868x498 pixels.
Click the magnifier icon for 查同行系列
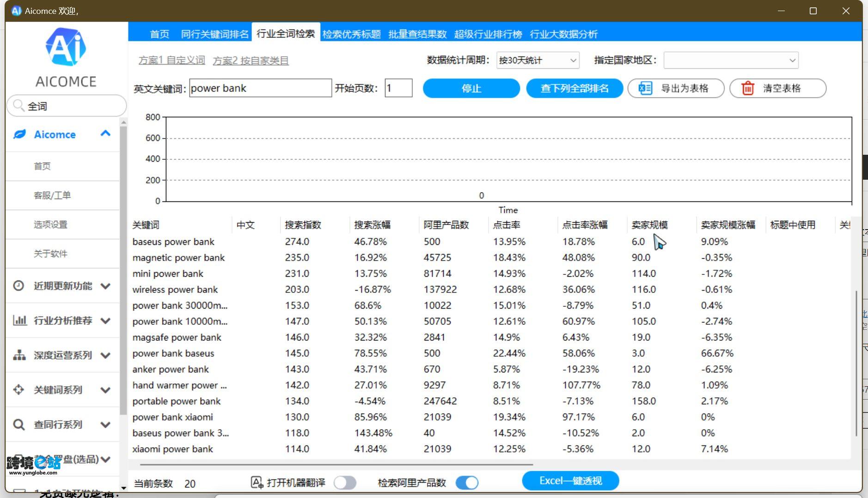click(18, 424)
